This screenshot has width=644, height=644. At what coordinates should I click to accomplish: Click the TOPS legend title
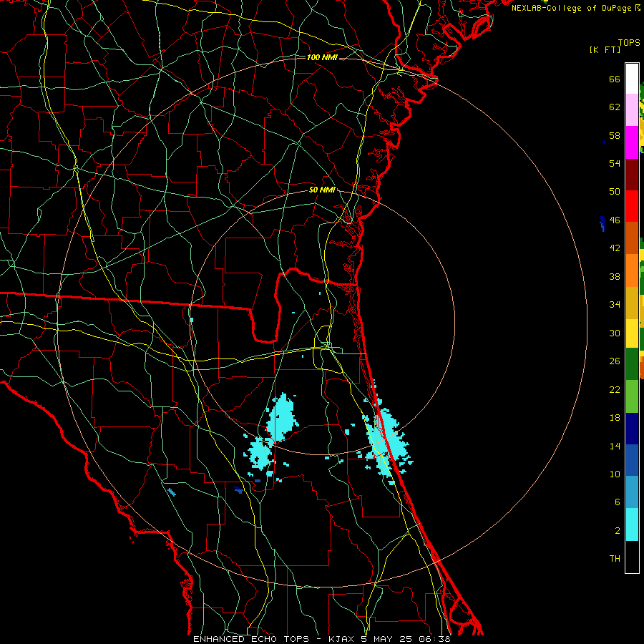click(629, 43)
